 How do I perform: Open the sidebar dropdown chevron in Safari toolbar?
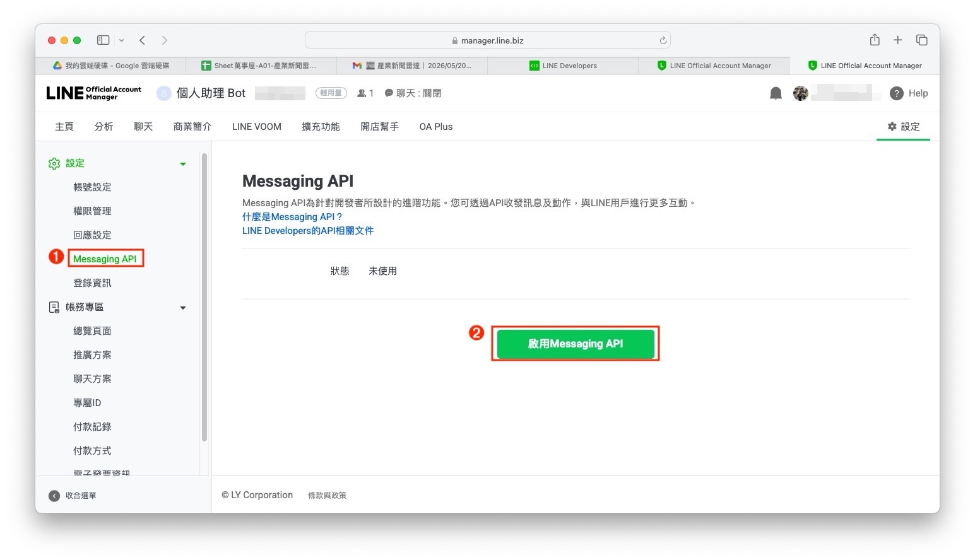point(121,40)
